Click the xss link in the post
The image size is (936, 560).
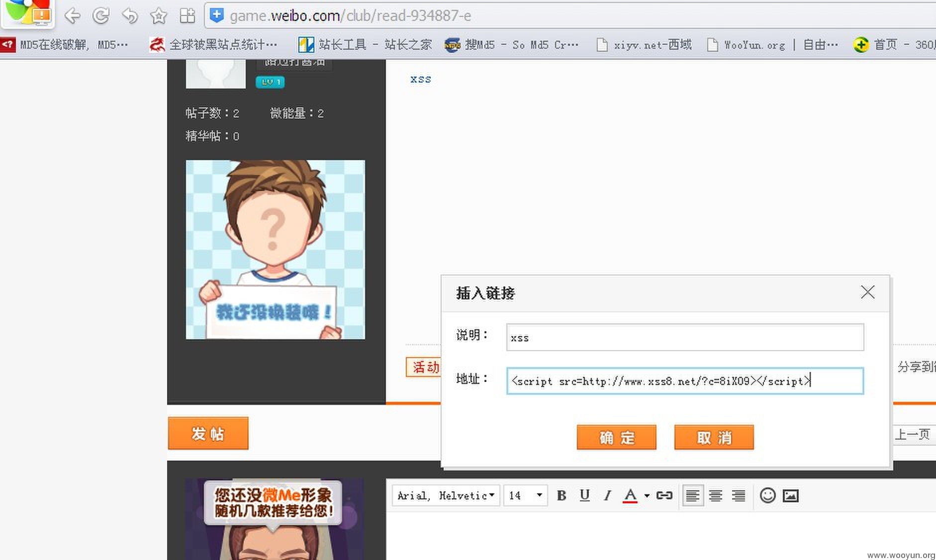tap(421, 79)
